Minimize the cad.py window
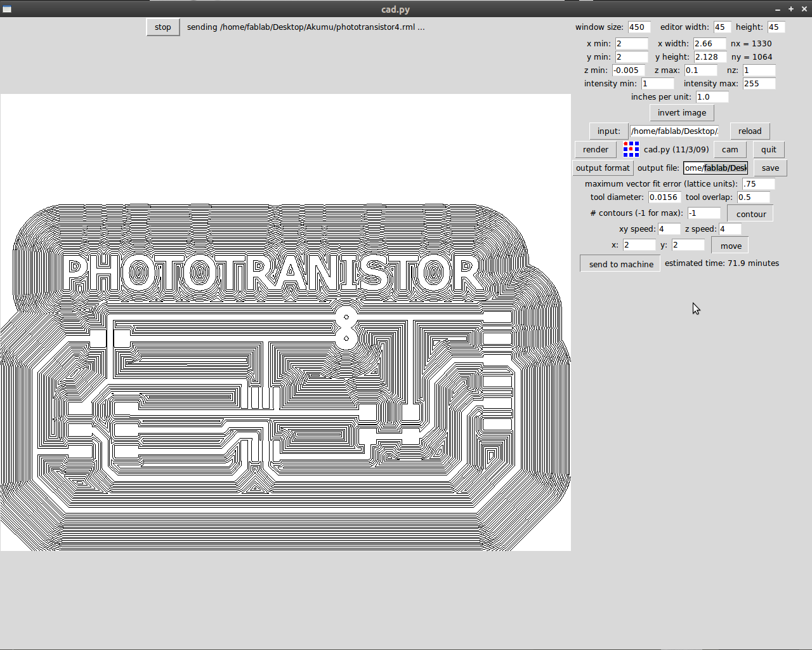This screenshot has height=650, width=812. pyautogui.click(x=778, y=9)
